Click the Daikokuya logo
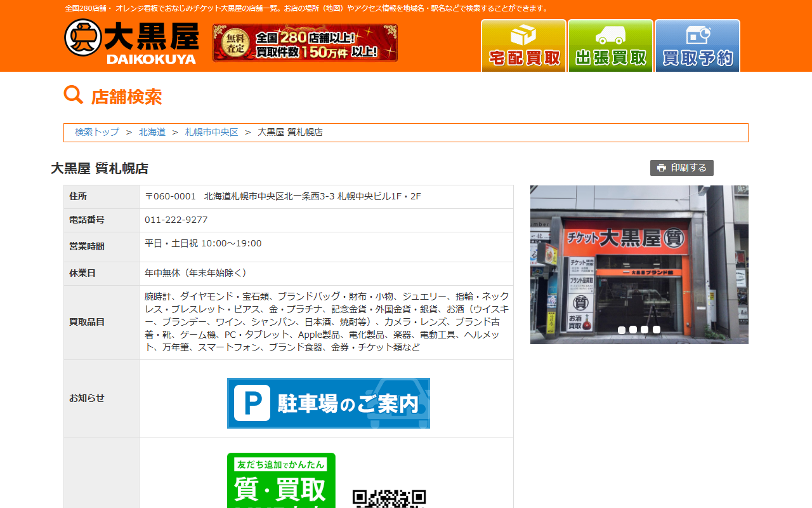812x508 pixels. coord(131,42)
